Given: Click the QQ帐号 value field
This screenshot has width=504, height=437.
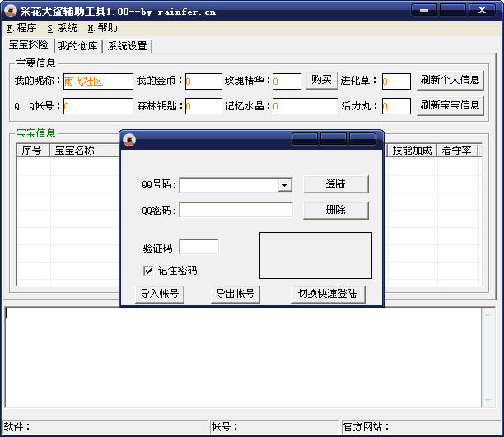Looking at the screenshot, I should 98,106.
